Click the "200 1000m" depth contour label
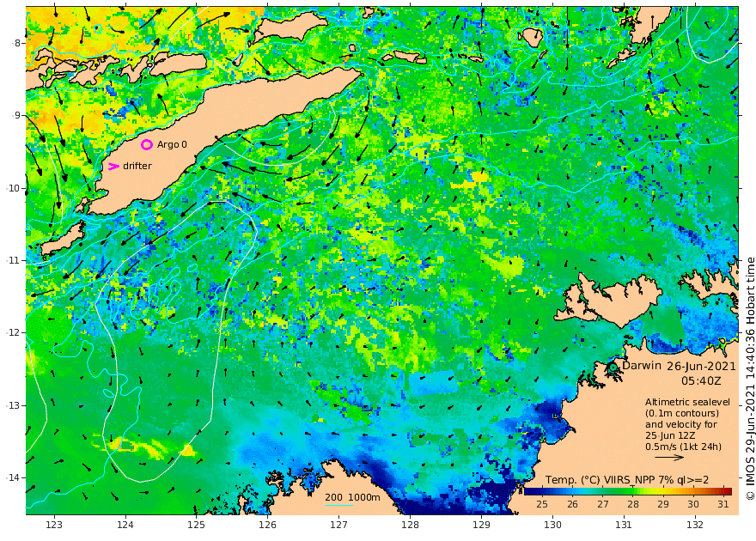This screenshot has width=756, height=541. click(352, 497)
